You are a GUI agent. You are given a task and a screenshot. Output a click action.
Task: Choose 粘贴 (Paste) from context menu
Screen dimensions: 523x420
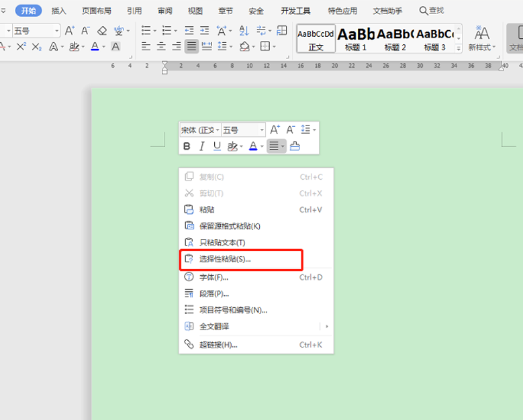pos(256,210)
